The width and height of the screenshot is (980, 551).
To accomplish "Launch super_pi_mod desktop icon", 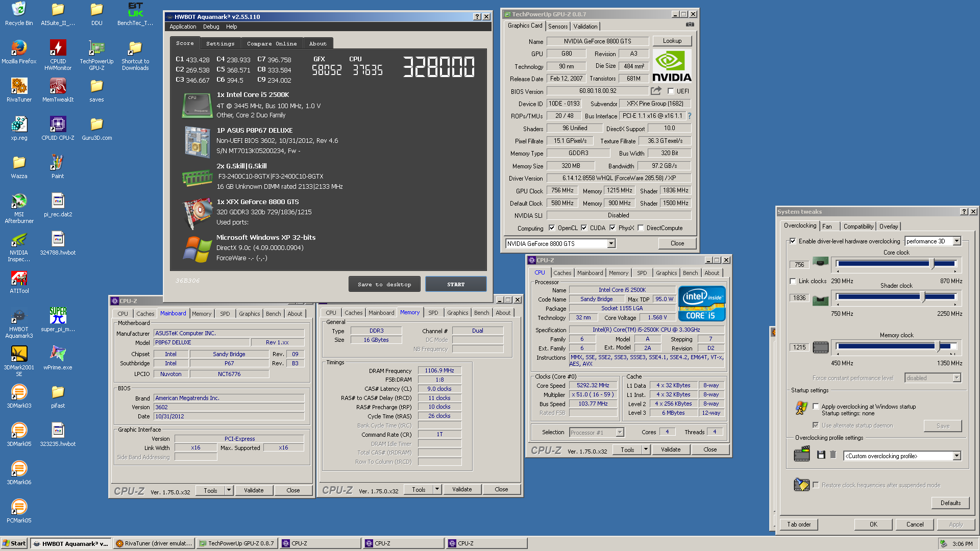I will tap(58, 320).
